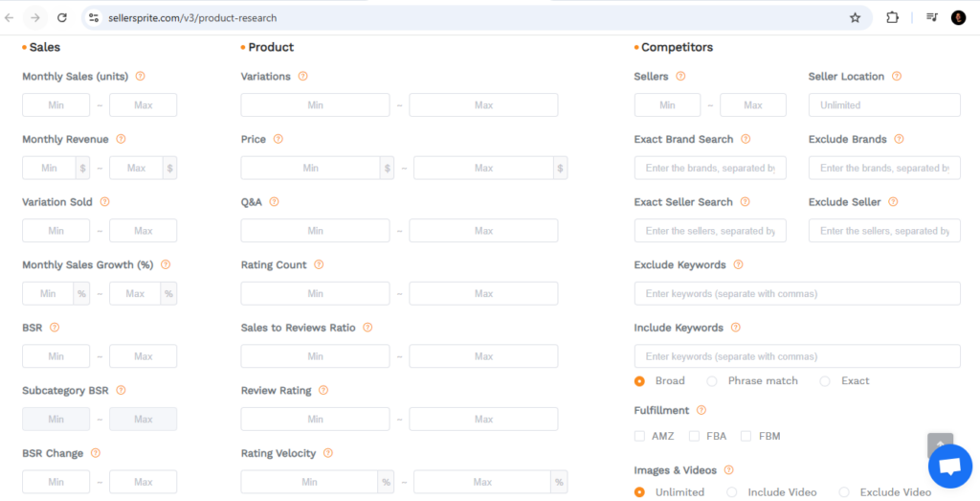Click help icon next to Rating Count
The image size is (980, 501).
pyautogui.click(x=319, y=264)
